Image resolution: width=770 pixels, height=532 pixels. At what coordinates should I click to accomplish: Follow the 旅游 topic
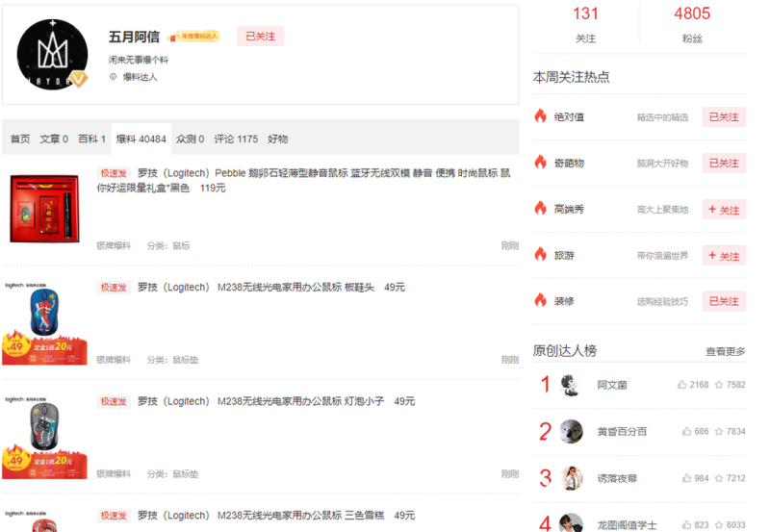click(x=724, y=256)
